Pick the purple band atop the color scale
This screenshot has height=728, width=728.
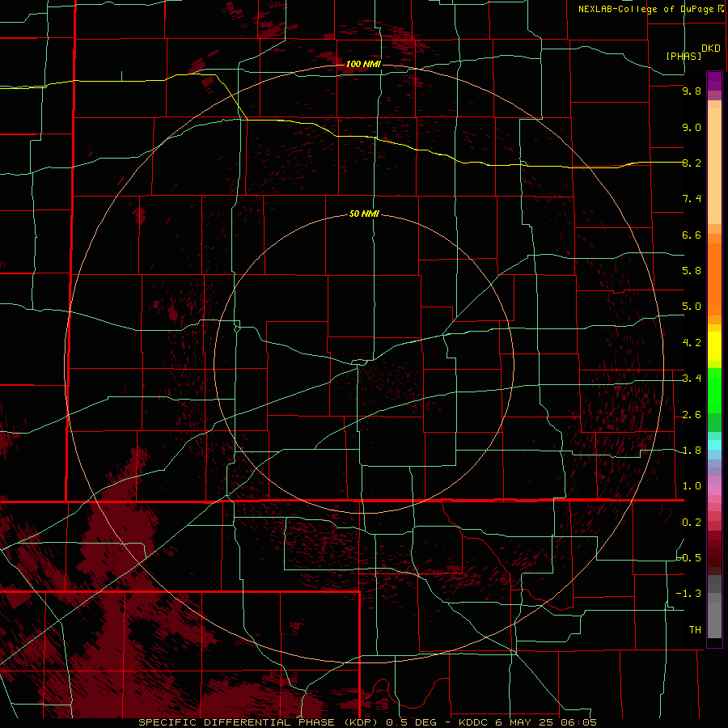point(714,81)
